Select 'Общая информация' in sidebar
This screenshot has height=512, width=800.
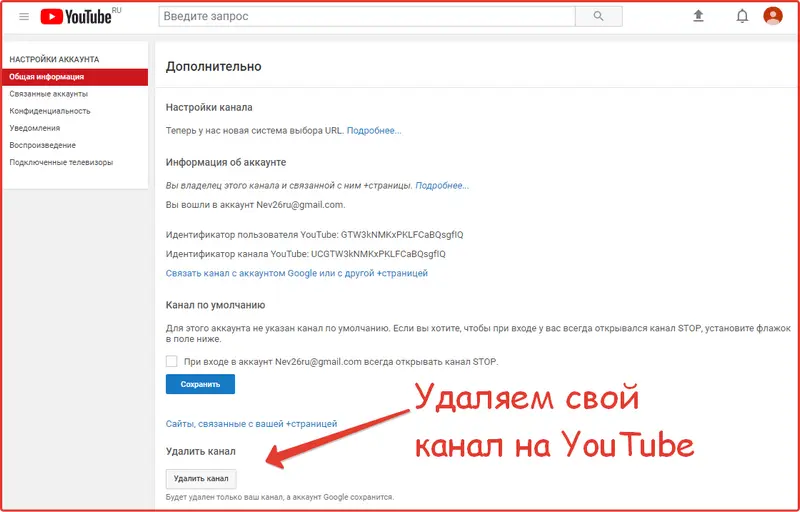[75, 77]
